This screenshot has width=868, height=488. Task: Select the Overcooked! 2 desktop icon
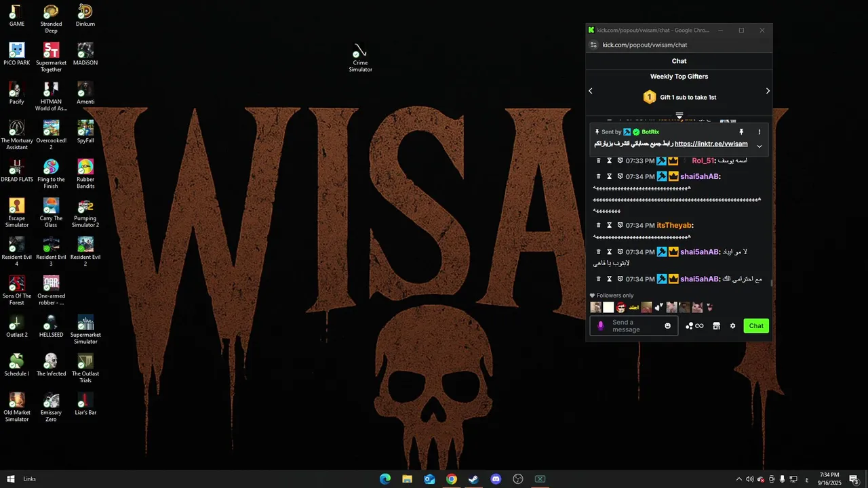click(x=51, y=136)
